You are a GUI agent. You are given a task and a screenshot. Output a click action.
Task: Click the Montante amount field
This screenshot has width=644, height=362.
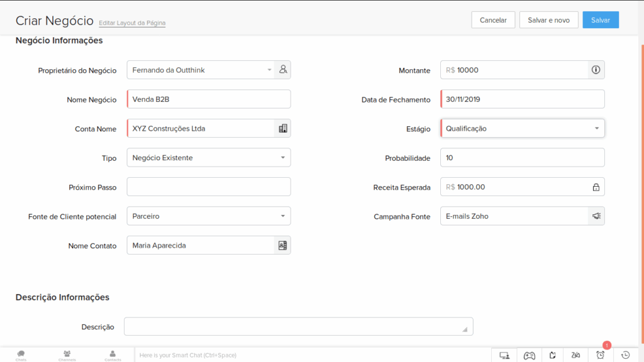[514, 70]
